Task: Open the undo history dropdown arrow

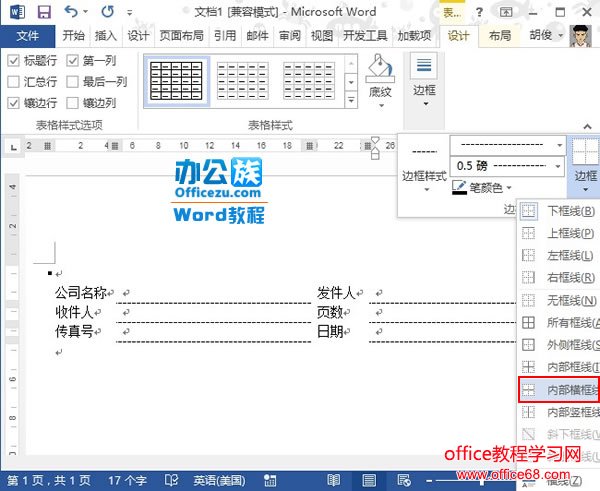Action: pyautogui.click(x=85, y=12)
